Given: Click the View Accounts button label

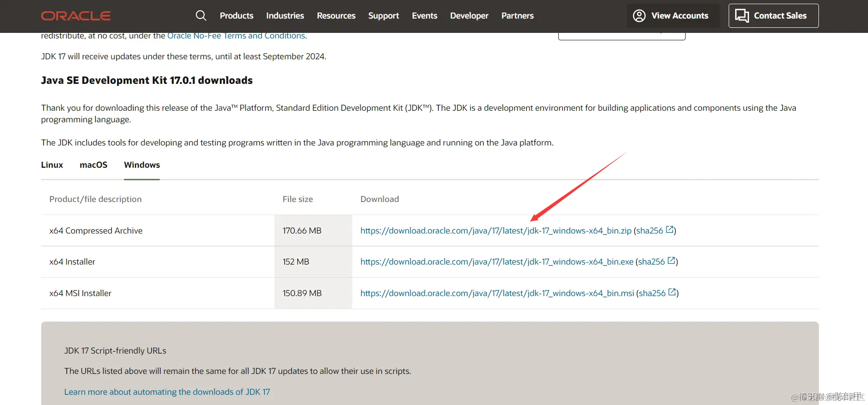Looking at the screenshot, I should point(680,16).
